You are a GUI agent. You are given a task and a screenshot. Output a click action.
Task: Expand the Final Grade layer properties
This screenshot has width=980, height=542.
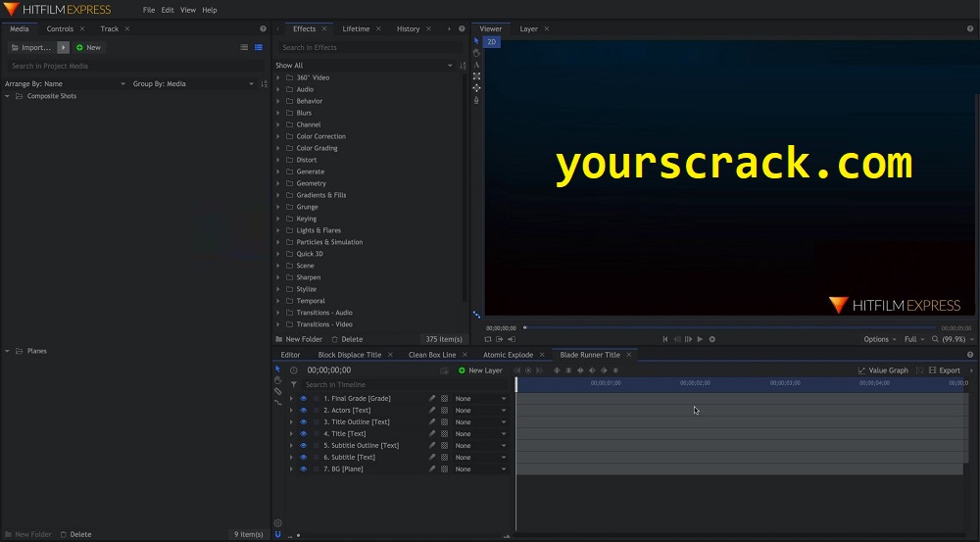click(x=291, y=398)
